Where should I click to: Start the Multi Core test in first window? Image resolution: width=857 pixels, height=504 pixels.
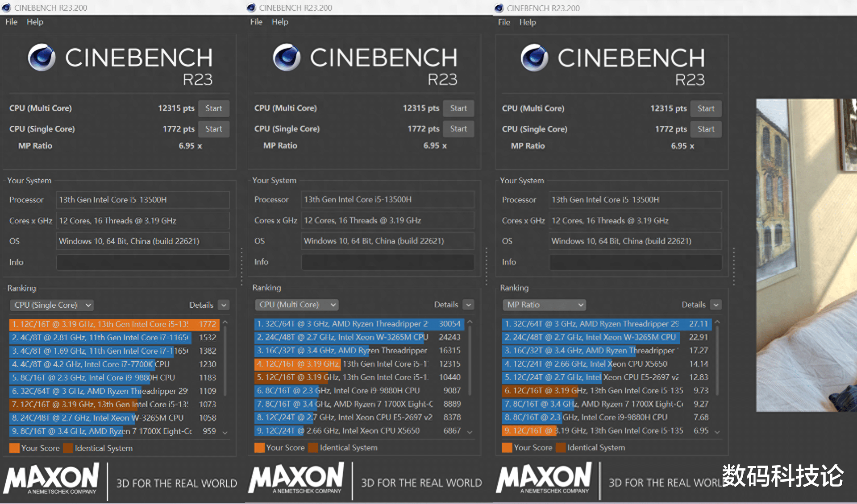click(213, 108)
